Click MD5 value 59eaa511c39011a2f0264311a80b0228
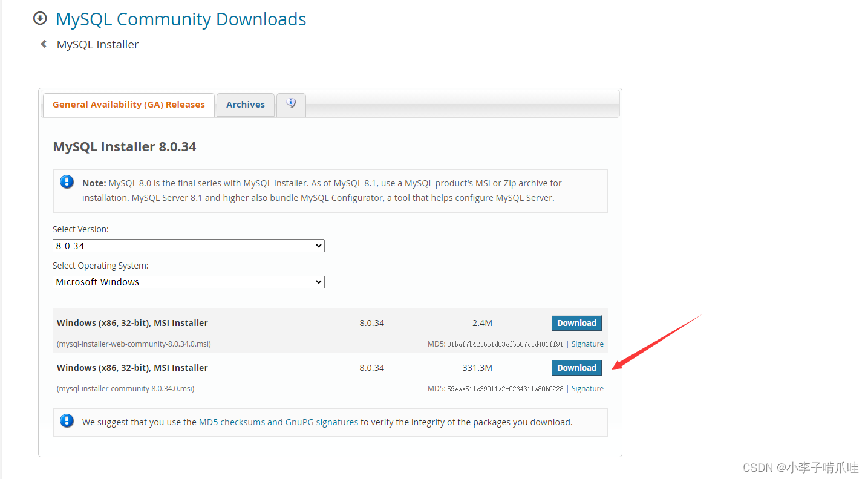The width and height of the screenshot is (868, 479). (505, 389)
